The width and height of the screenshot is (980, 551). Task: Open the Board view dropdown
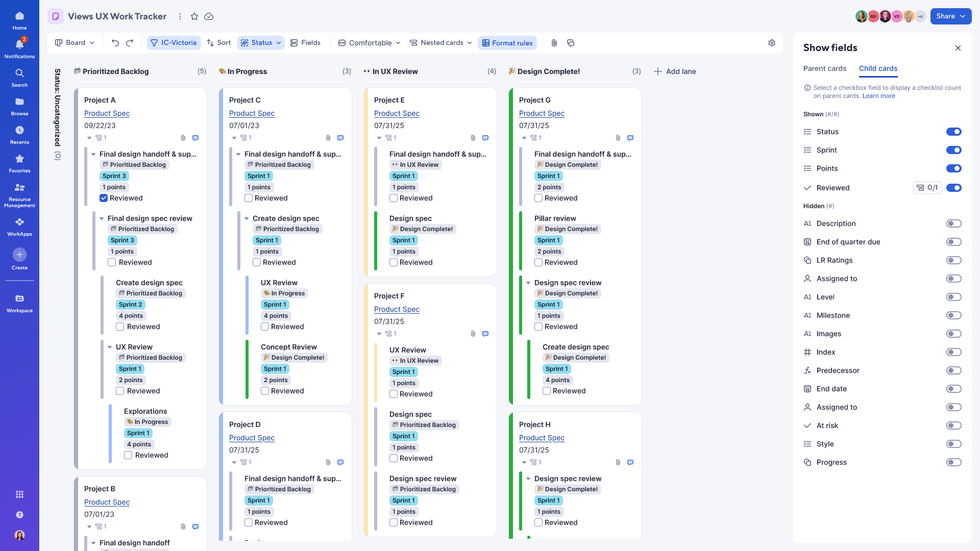tap(75, 43)
